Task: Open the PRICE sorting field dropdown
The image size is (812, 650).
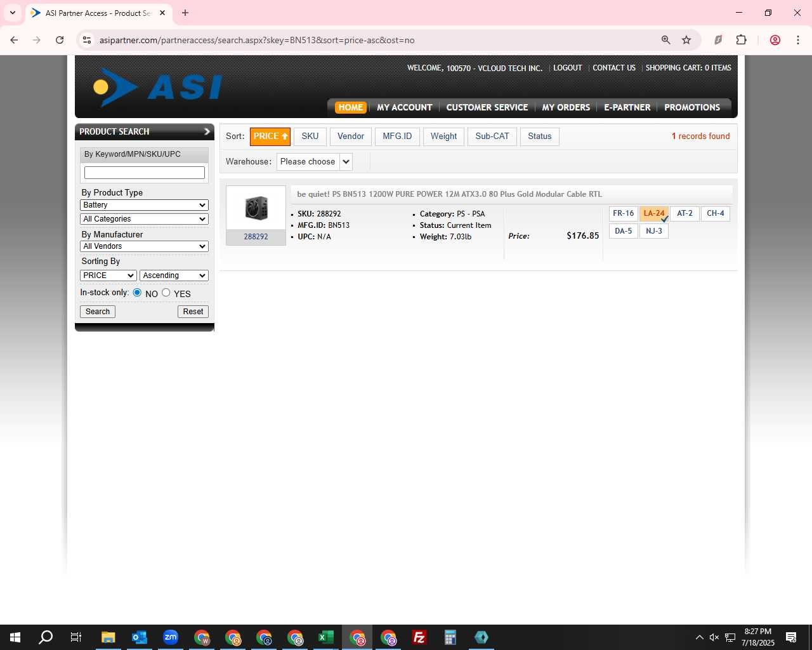Action: click(108, 275)
